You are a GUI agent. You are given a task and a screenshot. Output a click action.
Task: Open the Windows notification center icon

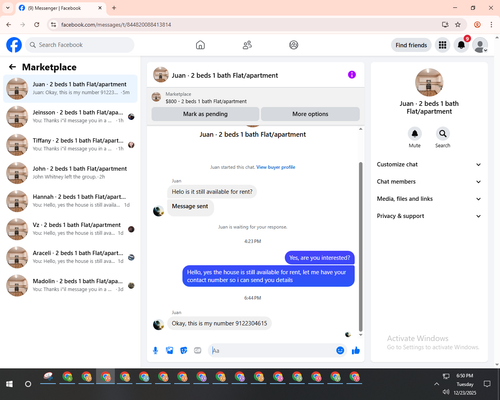click(487, 384)
